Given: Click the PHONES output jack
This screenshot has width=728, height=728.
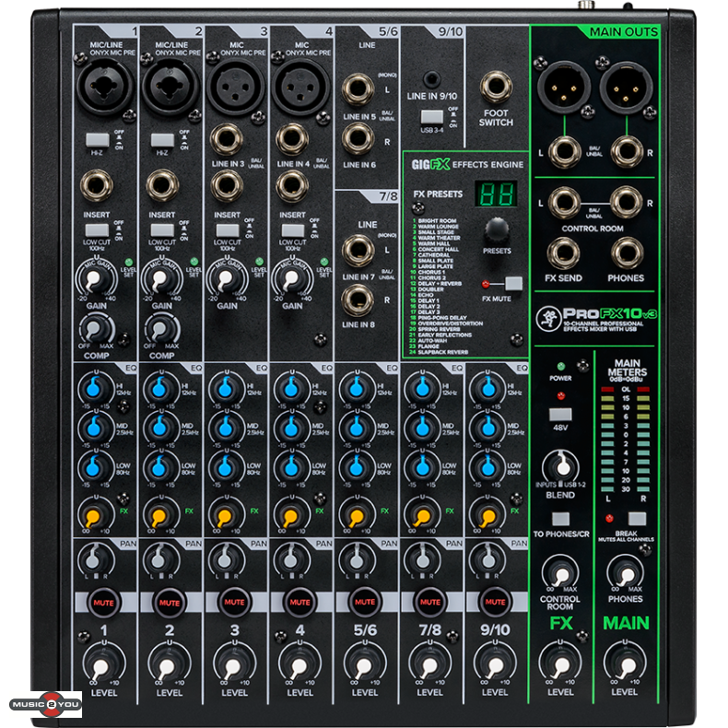Looking at the screenshot, I should 627,253.
